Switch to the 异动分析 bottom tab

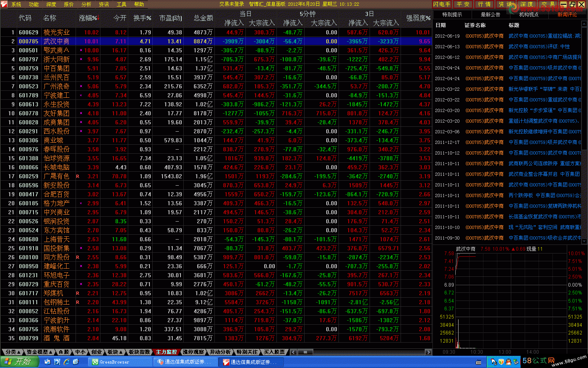pos(220,352)
